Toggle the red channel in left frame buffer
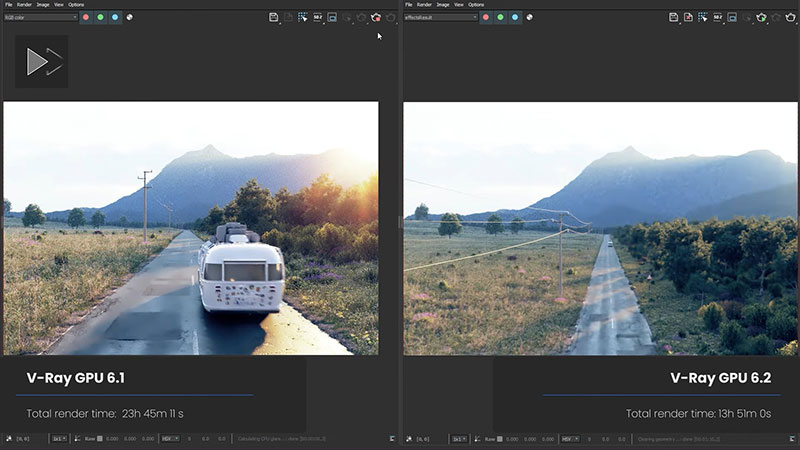 coord(86,17)
